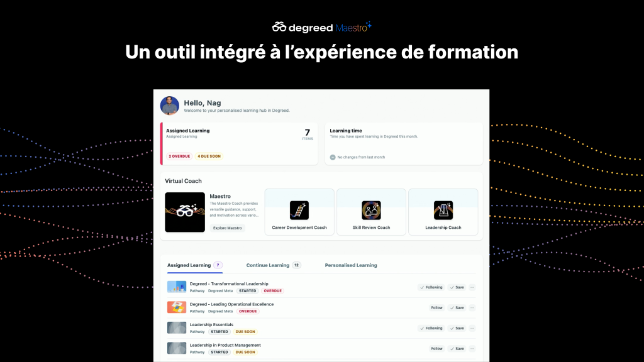Follow Leading Operational Excellence pathway

[x=436, y=308]
